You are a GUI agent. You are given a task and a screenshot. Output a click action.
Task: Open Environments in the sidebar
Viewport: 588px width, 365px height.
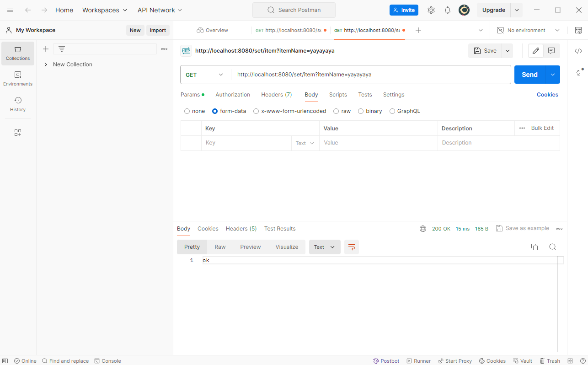18,79
